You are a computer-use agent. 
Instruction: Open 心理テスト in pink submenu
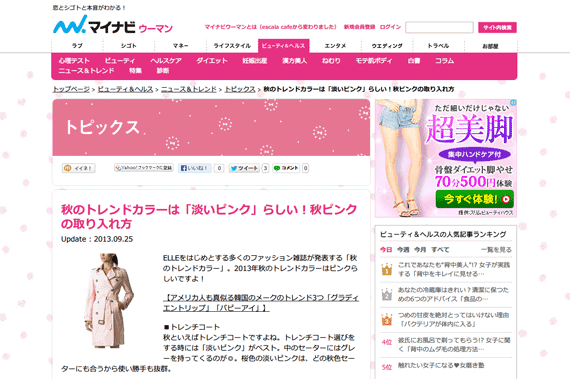pyautogui.click(x=74, y=61)
